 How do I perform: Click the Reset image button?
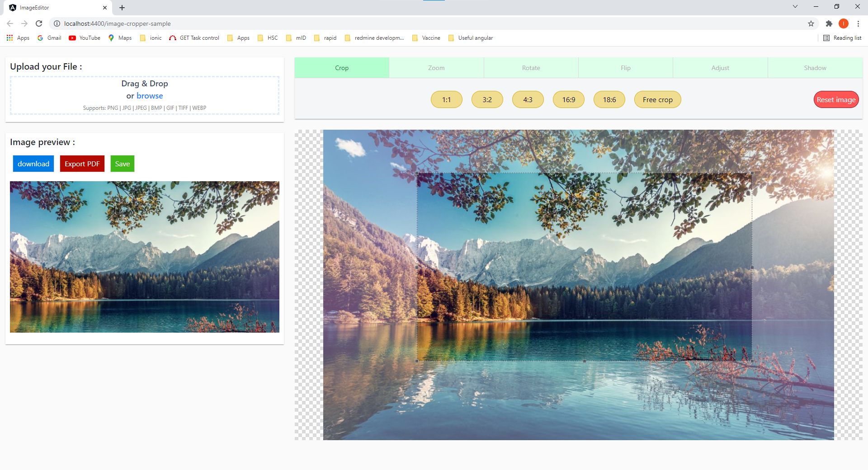[x=836, y=100]
